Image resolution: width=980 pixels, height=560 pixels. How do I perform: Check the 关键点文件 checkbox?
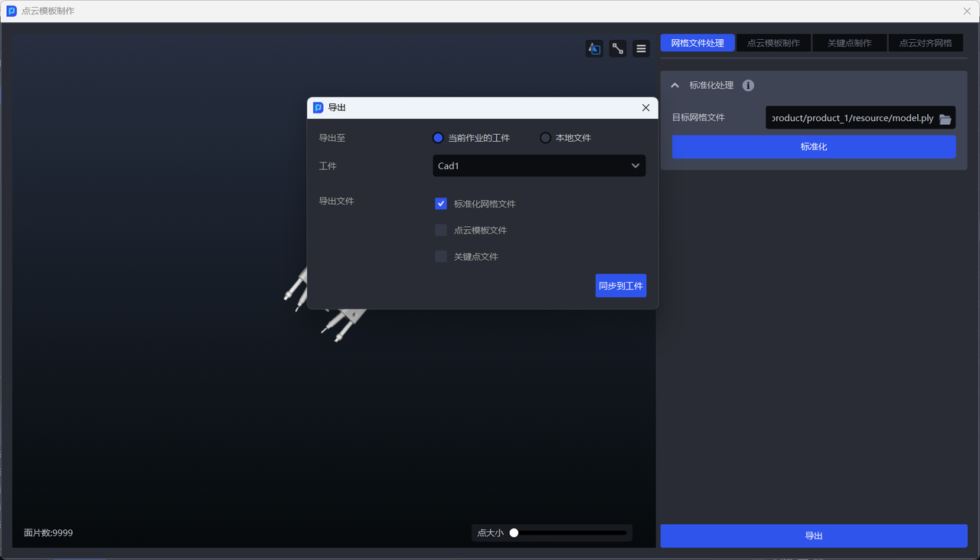click(441, 257)
